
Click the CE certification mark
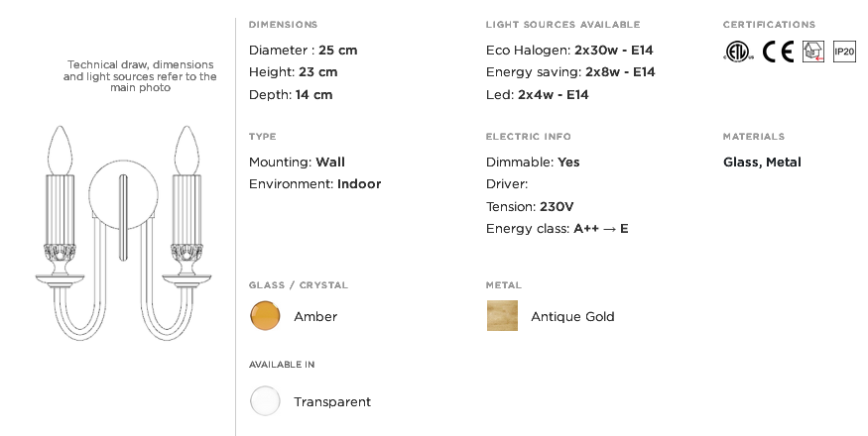(x=779, y=52)
